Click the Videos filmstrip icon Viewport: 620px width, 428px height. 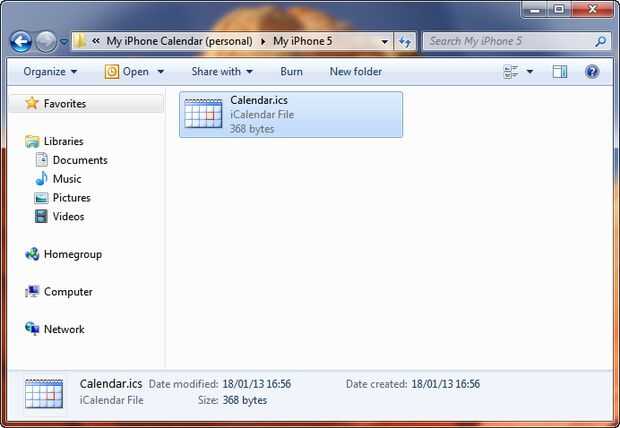click(x=41, y=216)
